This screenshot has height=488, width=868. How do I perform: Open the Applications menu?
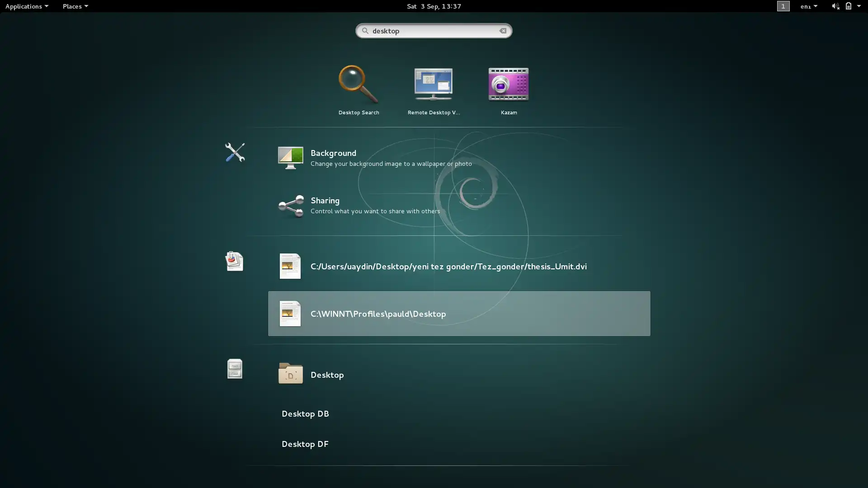(27, 6)
